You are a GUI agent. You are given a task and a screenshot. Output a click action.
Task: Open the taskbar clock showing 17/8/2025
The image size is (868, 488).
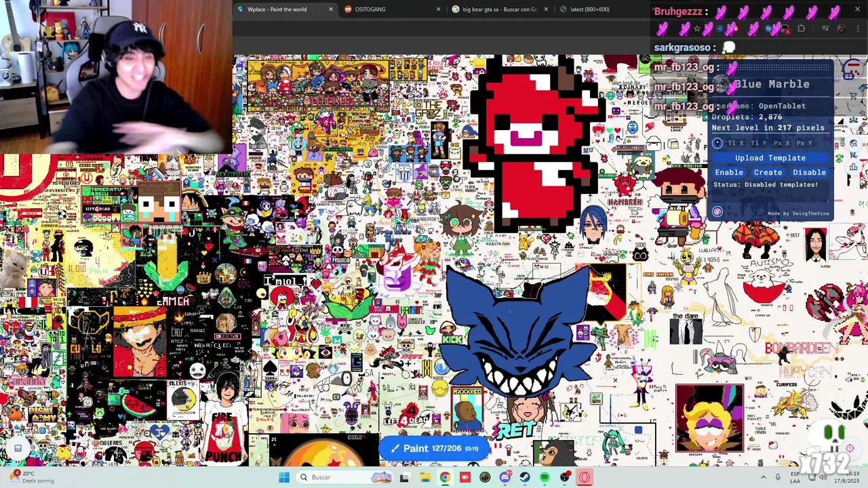pyautogui.click(x=848, y=477)
